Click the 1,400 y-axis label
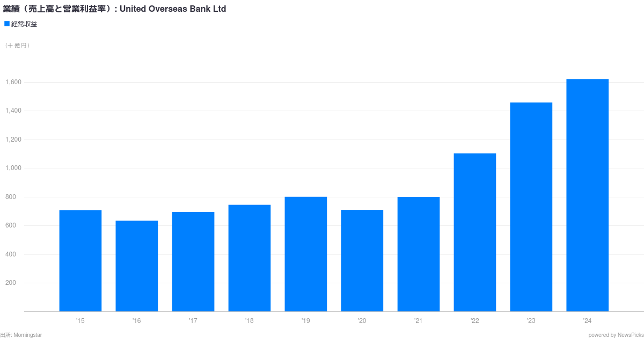Image resolution: width=644 pixels, height=338 pixels. (x=13, y=111)
